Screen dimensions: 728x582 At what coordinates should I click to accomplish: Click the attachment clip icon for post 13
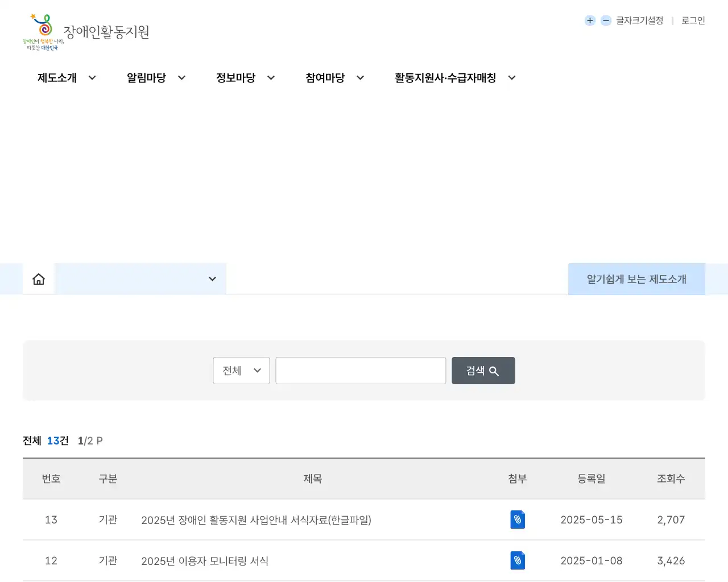[x=517, y=519]
